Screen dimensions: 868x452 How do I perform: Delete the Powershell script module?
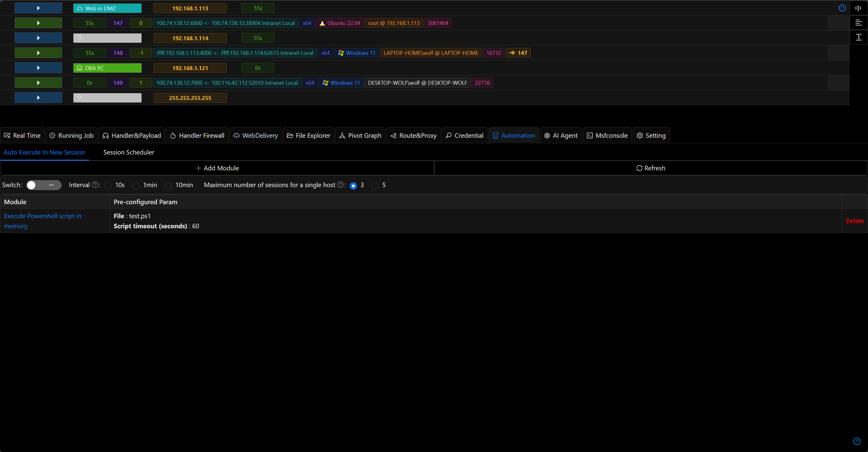[x=855, y=221]
